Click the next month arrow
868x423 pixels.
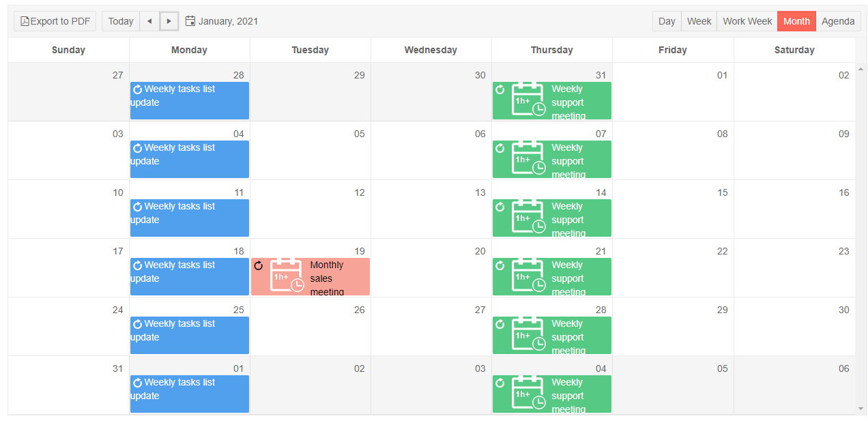tap(169, 21)
